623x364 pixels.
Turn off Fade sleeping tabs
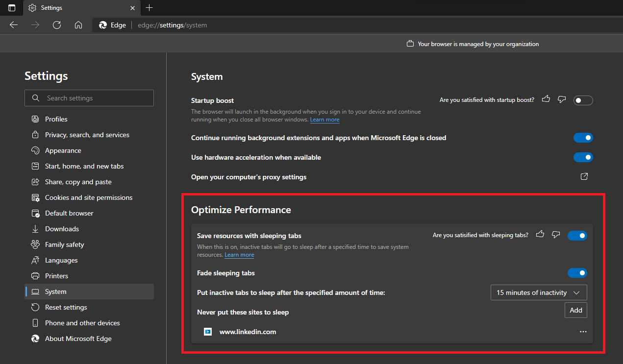(x=577, y=272)
